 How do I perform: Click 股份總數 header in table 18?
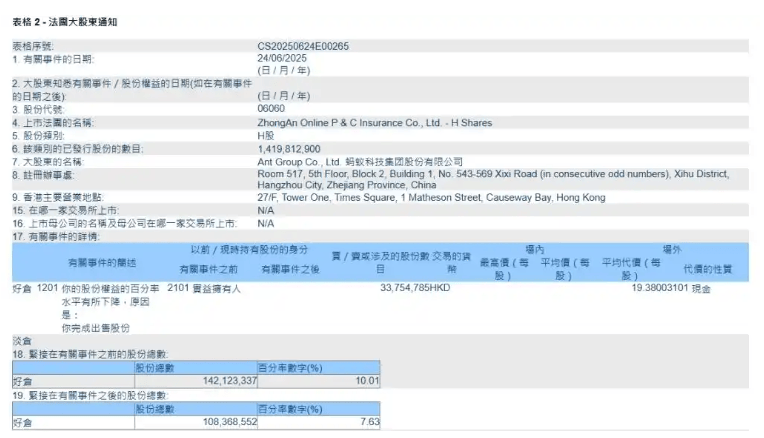click(x=154, y=368)
